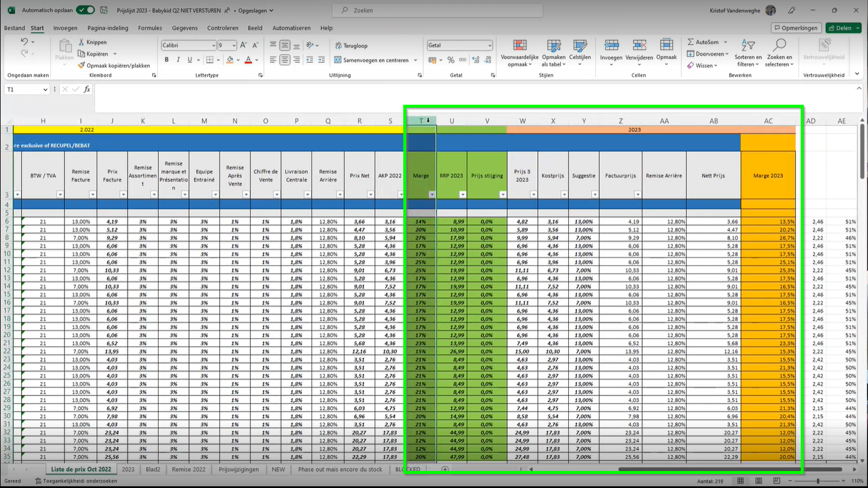Open the Calibri font name dropdown
Viewport: 868px width, 488px height.
213,46
